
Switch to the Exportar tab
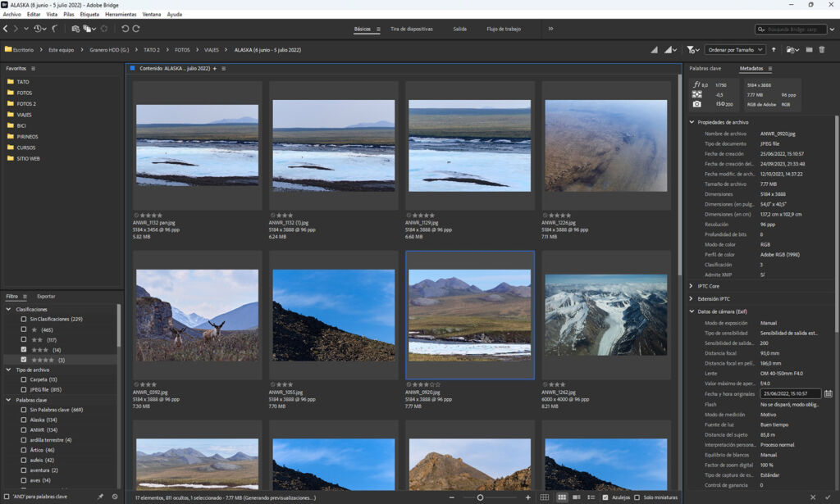46,297
